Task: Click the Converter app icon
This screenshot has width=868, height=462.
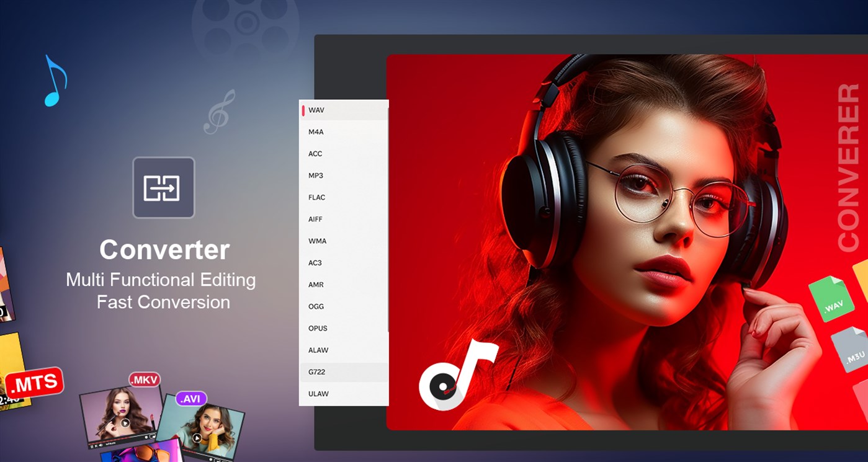Action: click(x=163, y=188)
